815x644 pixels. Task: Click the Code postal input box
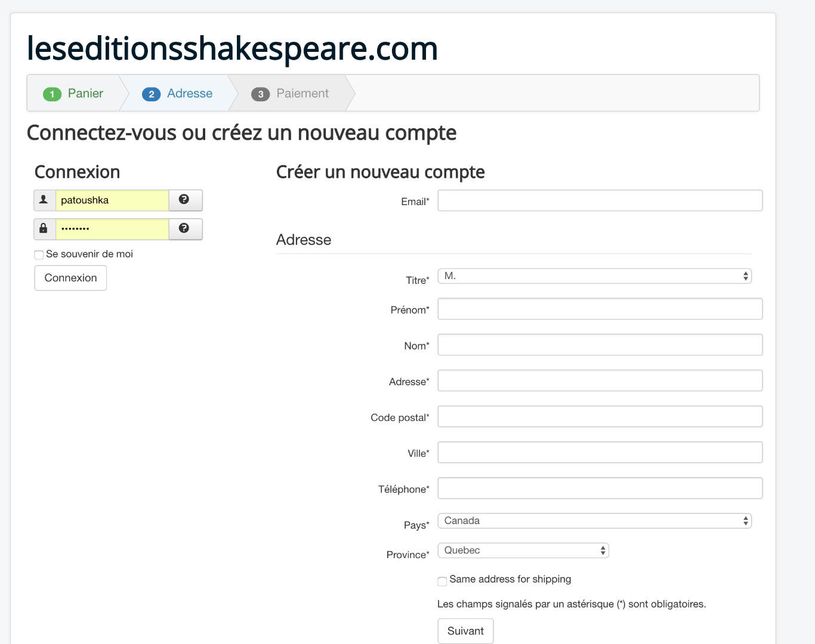coord(600,416)
